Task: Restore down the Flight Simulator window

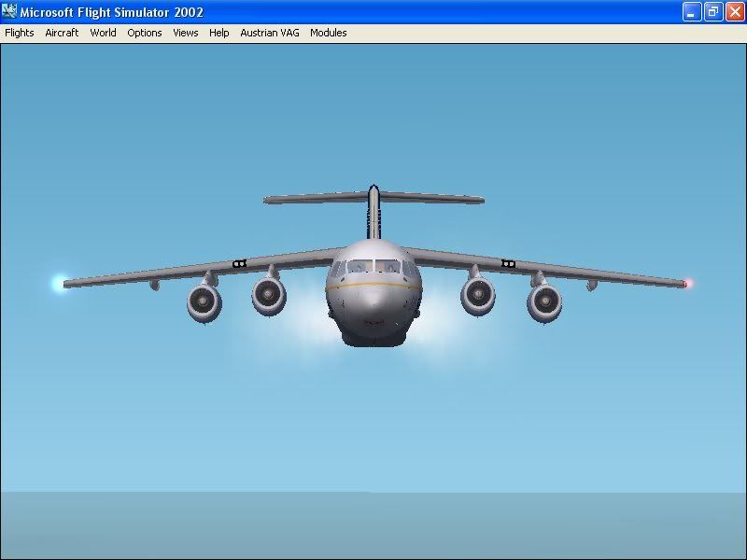Action: click(713, 12)
